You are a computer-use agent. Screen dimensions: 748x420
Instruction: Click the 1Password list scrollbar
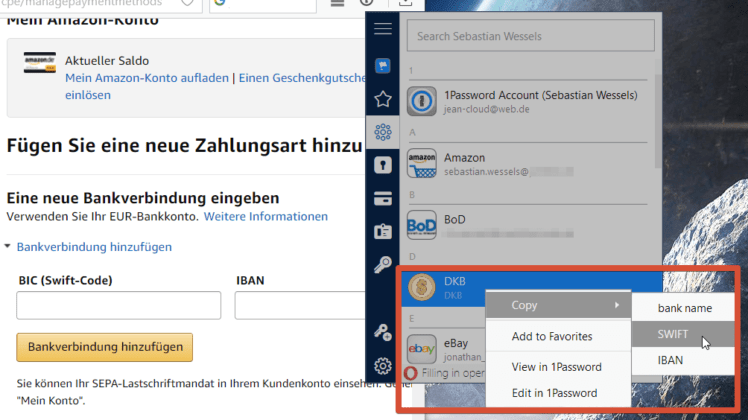click(x=658, y=121)
